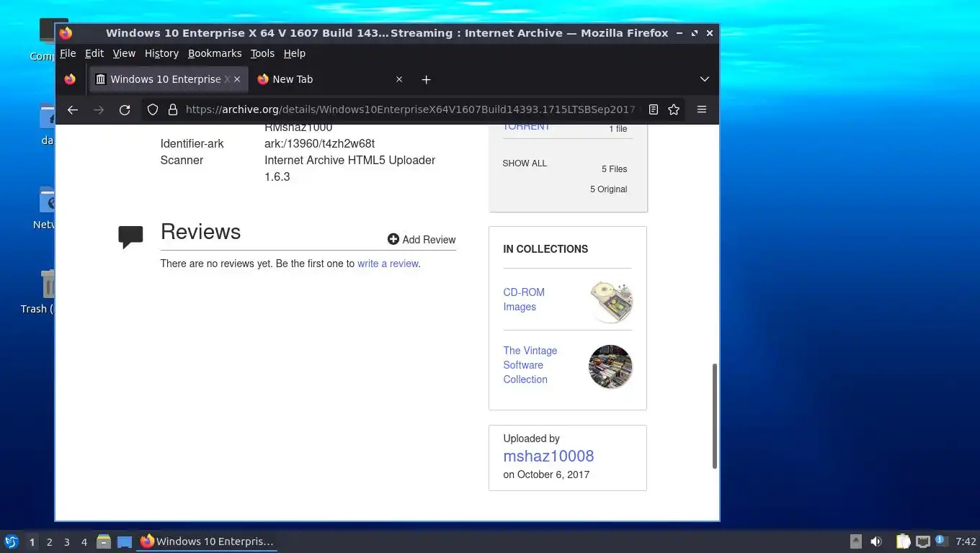Image resolution: width=980 pixels, height=553 pixels.
Task: Open the File menu
Action: [x=68, y=53]
